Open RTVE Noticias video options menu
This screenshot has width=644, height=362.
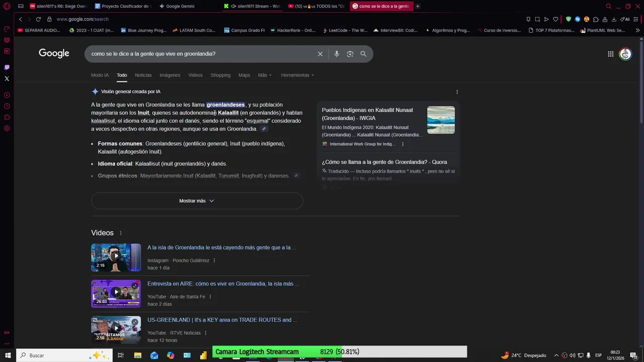coord(206,333)
